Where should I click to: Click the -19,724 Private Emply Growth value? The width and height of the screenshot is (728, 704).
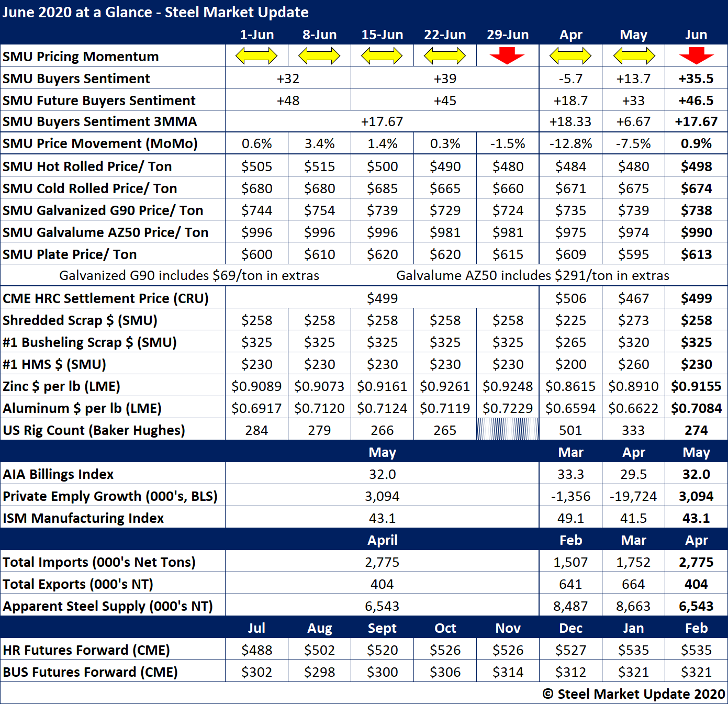click(x=633, y=496)
